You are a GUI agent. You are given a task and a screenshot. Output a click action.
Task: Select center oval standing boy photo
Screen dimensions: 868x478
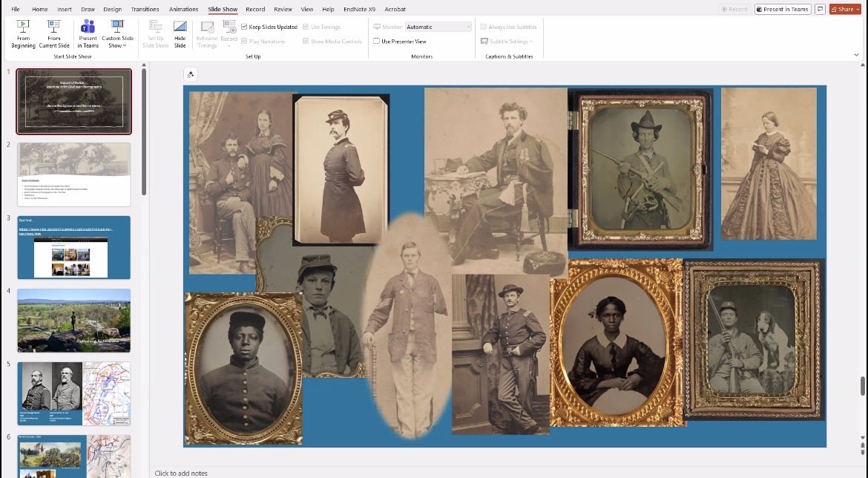point(409,326)
